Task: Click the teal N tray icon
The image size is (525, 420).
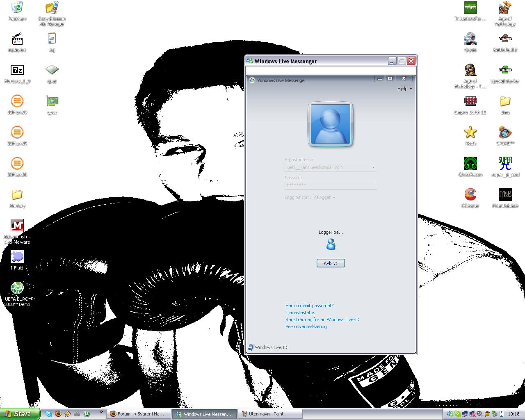Action: pyautogui.click(x=501, y=414)
